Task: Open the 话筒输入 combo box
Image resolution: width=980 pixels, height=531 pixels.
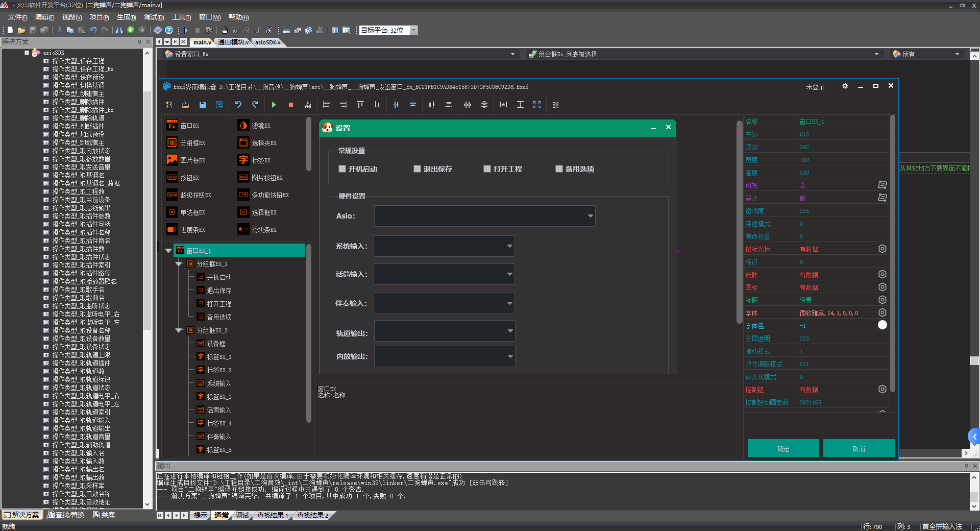Action: [x=444, y=274]
